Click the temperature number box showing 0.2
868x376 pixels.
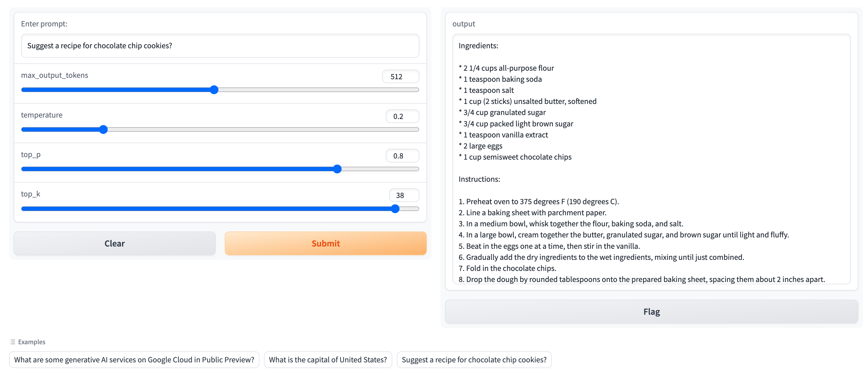(402, 116)
